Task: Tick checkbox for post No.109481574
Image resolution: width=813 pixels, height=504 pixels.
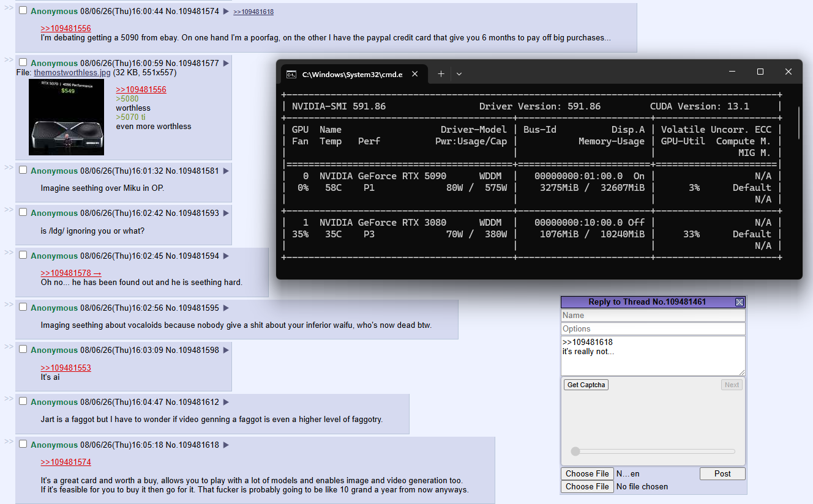Action: [x=23, y=11]
